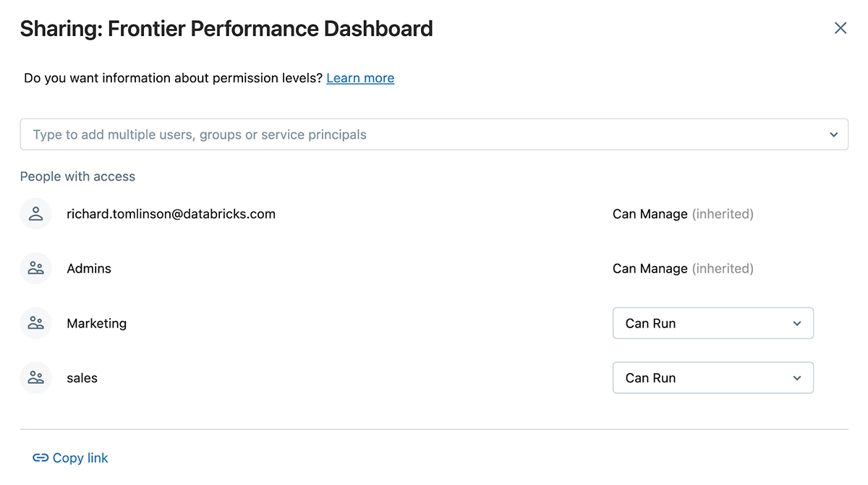Click the Admins group icon
Screen dimensions: 868x485
(x=35, y=269)
